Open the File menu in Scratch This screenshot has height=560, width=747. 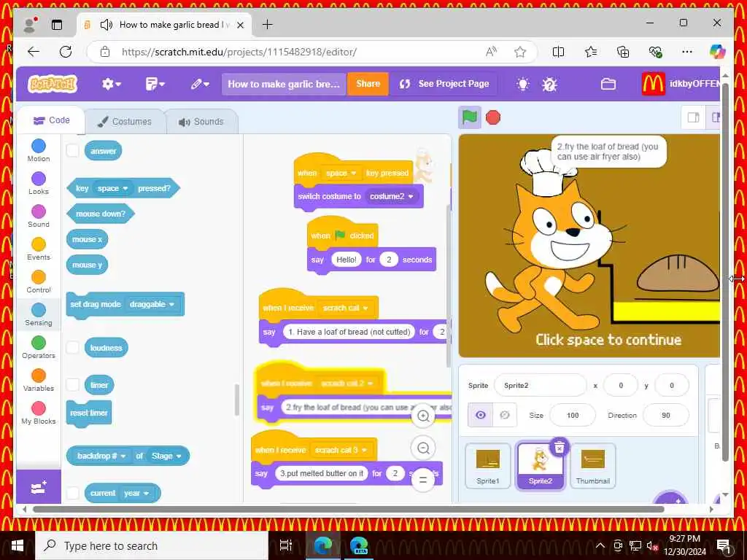coord(155,84)
